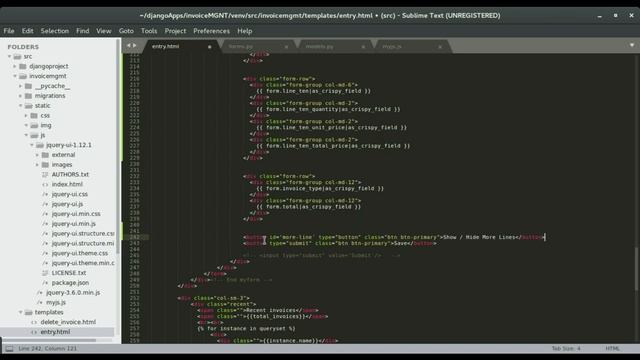Screen dimensions: 640x360
Task: Change the Tab Size: 4 setting
Action: (566, 349)
